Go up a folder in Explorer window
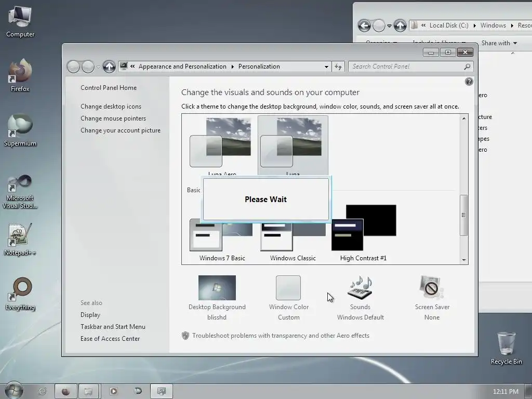Viewport: 532px width, 399px height. (x=400, y=25)
